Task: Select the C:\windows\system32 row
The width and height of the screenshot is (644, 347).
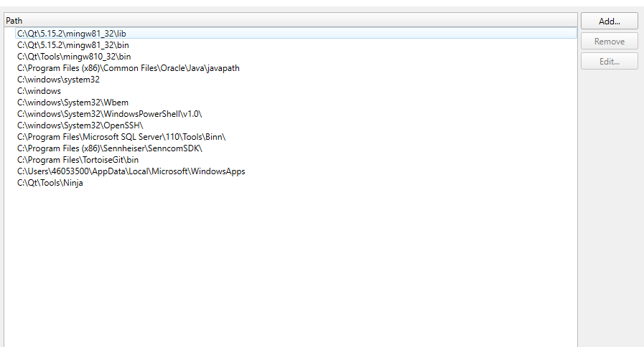Action: pos(296,79)
